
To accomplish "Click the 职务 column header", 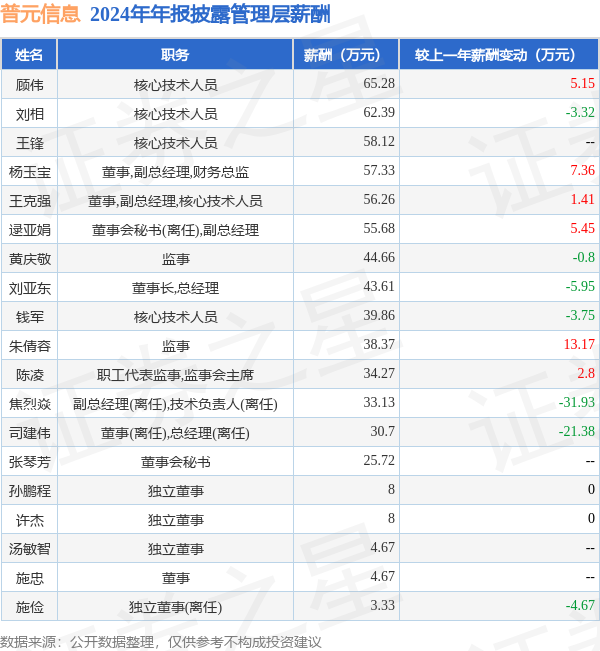I will [x=175, y=54].
